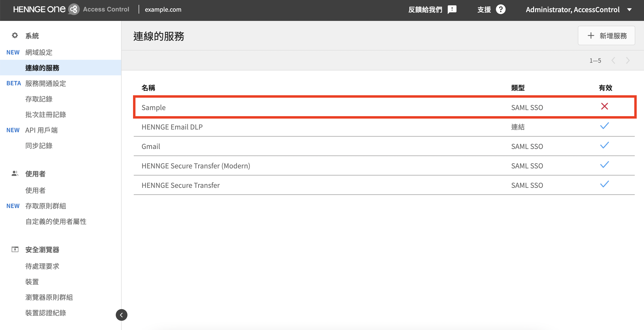The height and width of the screenshot is (330, 644).
Task: Click the support question mark icon
Action: (501, 9)
